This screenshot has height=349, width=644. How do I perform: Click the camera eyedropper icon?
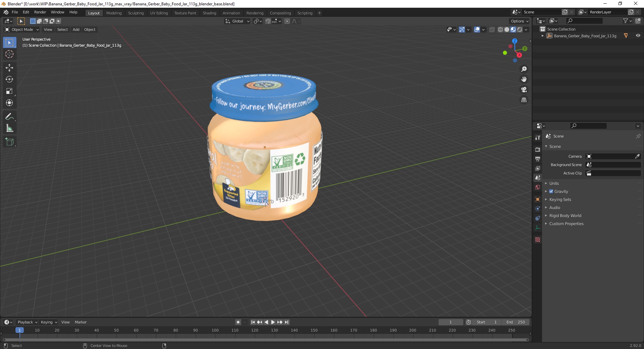click(x=637, y=156)
